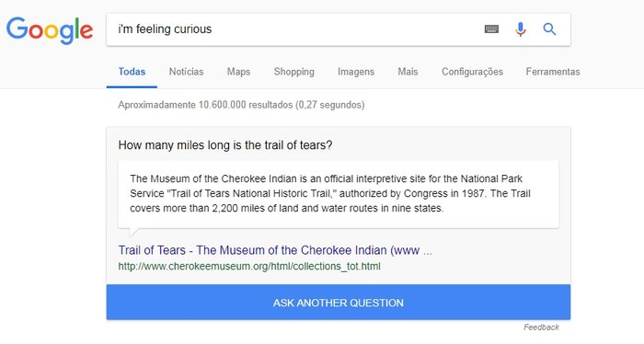644x344 pixels.
Task: Open the Maps tab
Action: [x=238, y=72]
